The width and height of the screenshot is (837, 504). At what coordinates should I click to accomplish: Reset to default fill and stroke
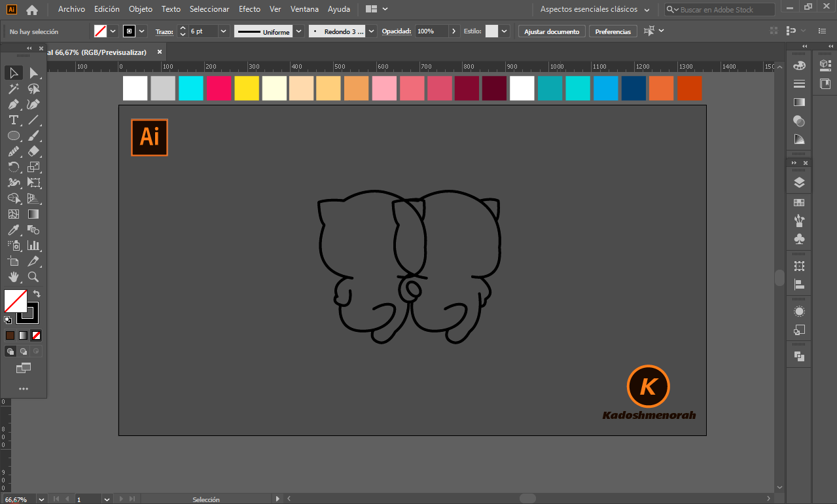(7, 320)
